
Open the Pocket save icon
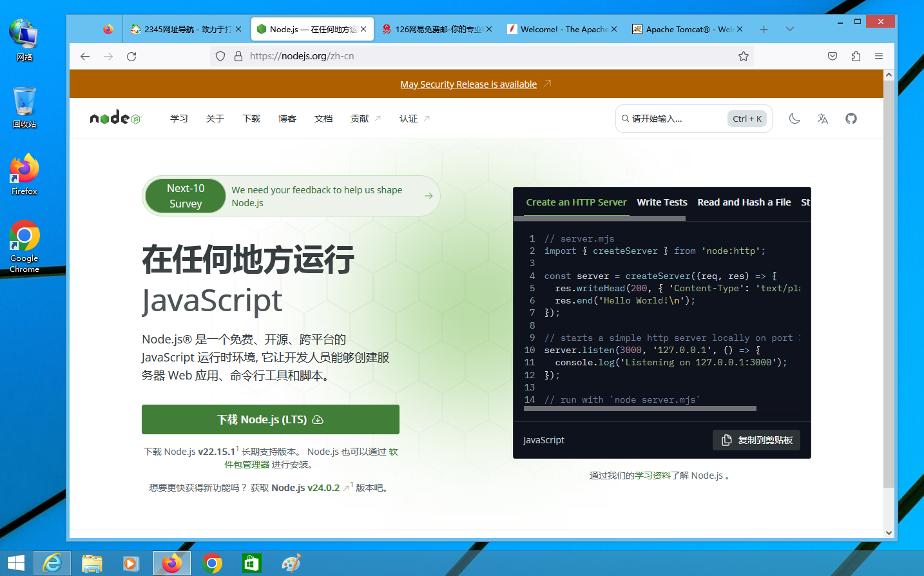pyautogui.click(x=833, y=56)
